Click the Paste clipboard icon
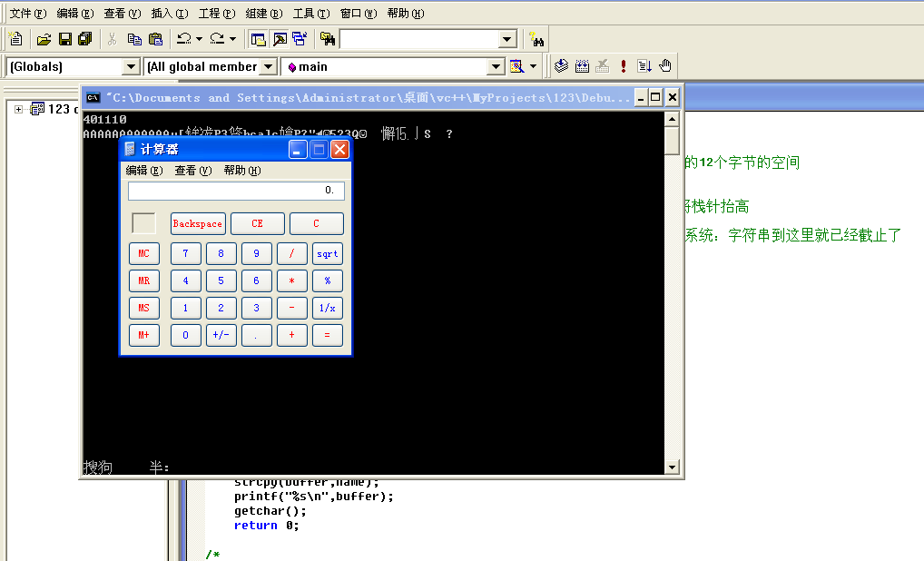 pos(155,39)
